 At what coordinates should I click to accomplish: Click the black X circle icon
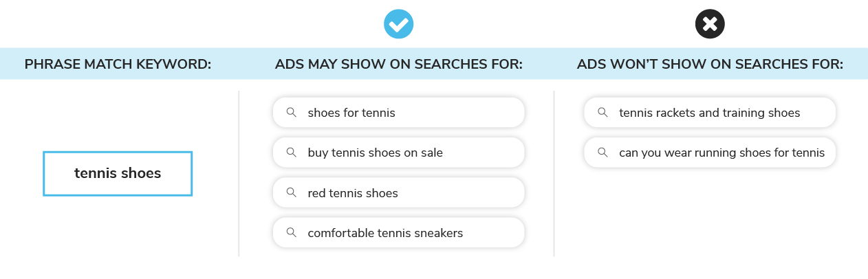click(x=710, y=25)
